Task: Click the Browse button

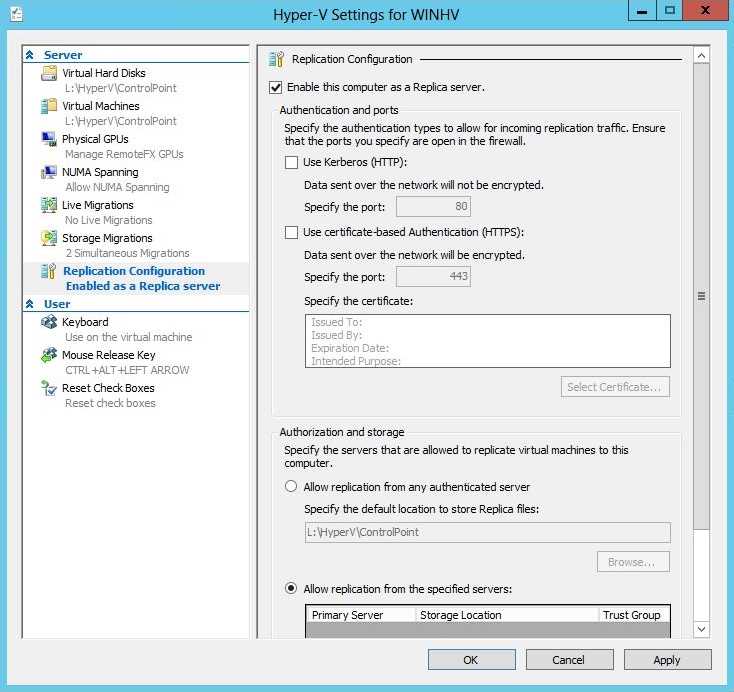Action: pyautogui.click(x=633, y=562)
